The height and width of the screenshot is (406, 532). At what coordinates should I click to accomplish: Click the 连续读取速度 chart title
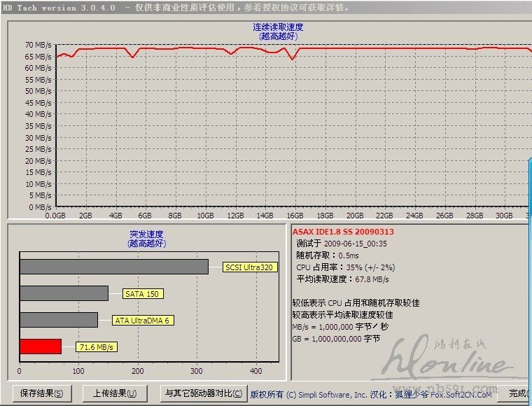(x=278, y=27)
